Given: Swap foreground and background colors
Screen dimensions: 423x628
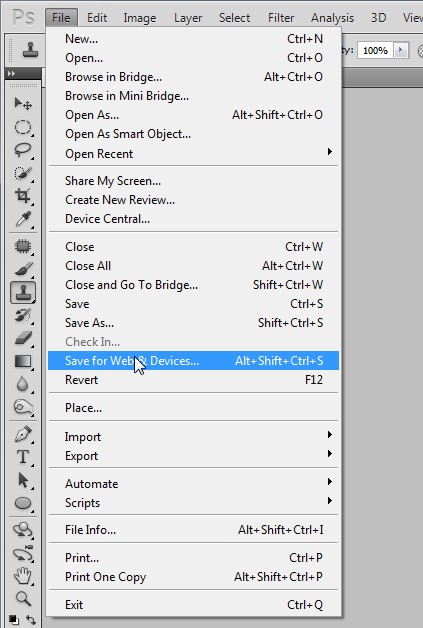Looking at the screenshot, I should click(x=31, y=620).
